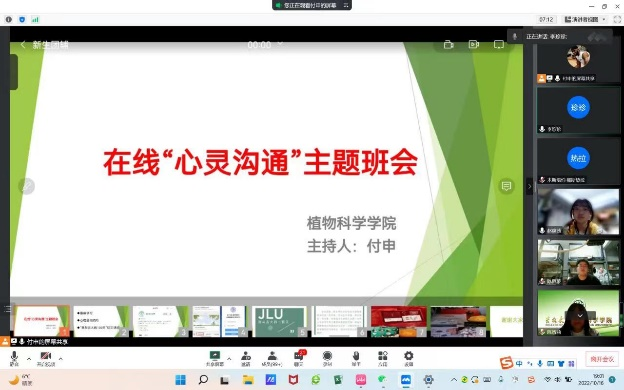Image resolution: width=624 pixels, height=390 pixels.
Task: Click the red leave meeting button
Action: [602, 359]
